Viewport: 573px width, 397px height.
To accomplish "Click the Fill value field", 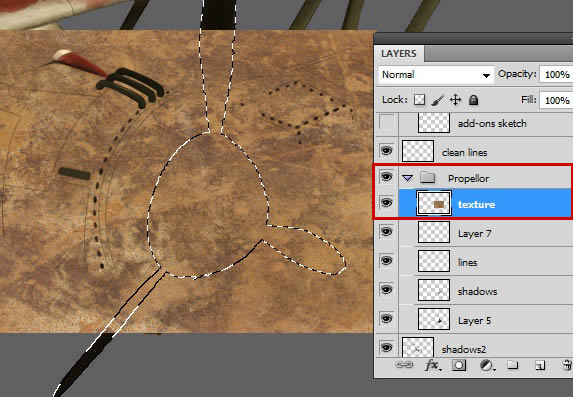I will pos(556,100).
